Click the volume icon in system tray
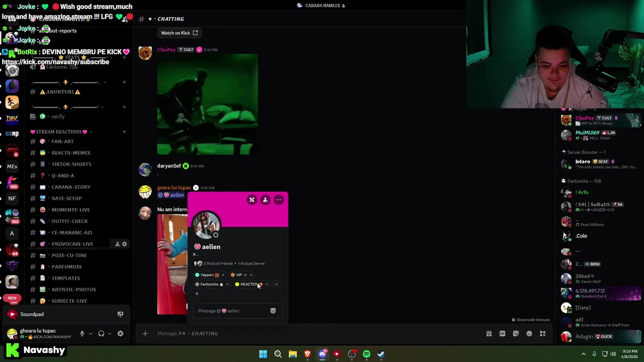644x362 pixels. click(x=613, y=354)
